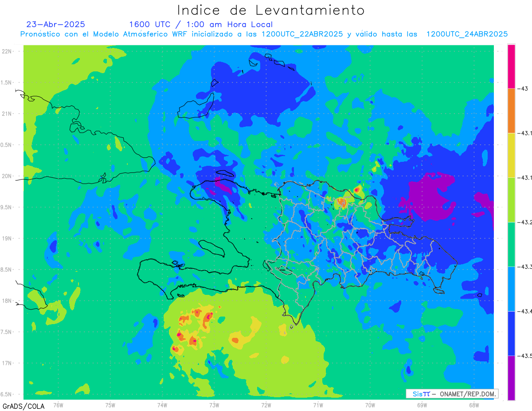This screenshot has width=532, height=411.
Task: Click the legend value "-43"
Action: pos(524,89)
